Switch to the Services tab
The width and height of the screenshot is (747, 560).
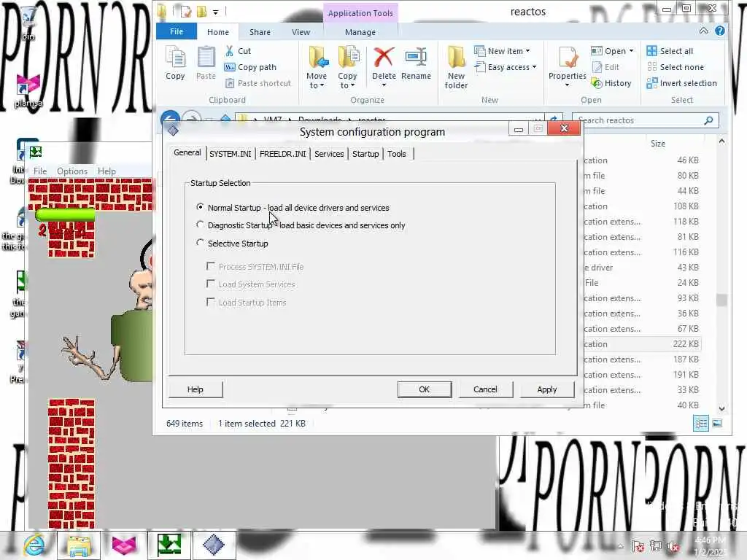coord(329,154)
